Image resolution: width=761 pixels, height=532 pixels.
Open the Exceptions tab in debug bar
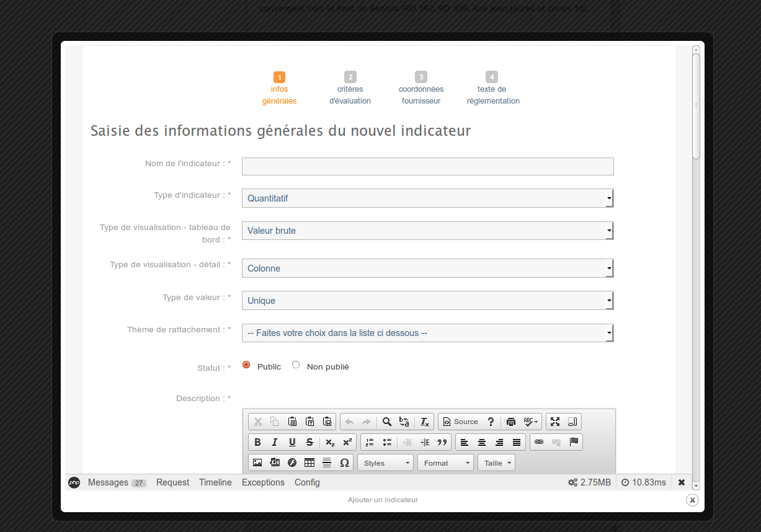[263, 482]
